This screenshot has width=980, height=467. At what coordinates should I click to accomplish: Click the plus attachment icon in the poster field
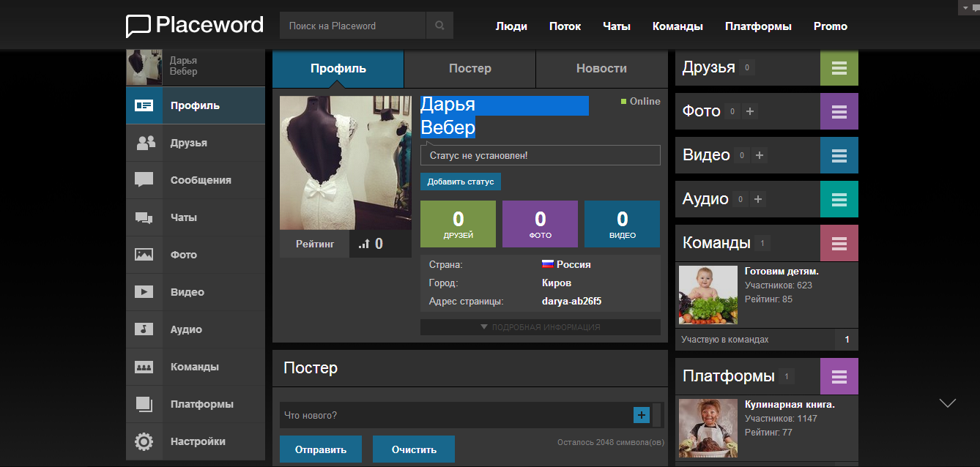641,415
